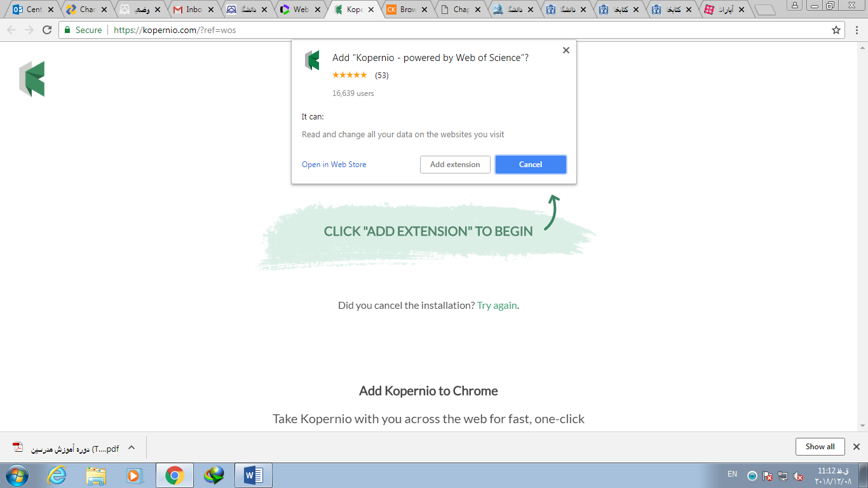
Task: Reload the current page
Action: pos(47,30)
